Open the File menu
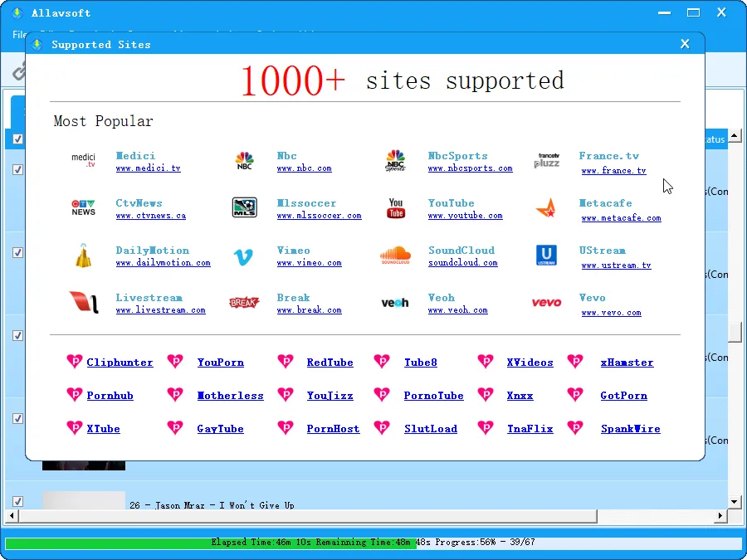Image resolution: width=747 pixels, height=560 pixels. [x=19, y=34]
